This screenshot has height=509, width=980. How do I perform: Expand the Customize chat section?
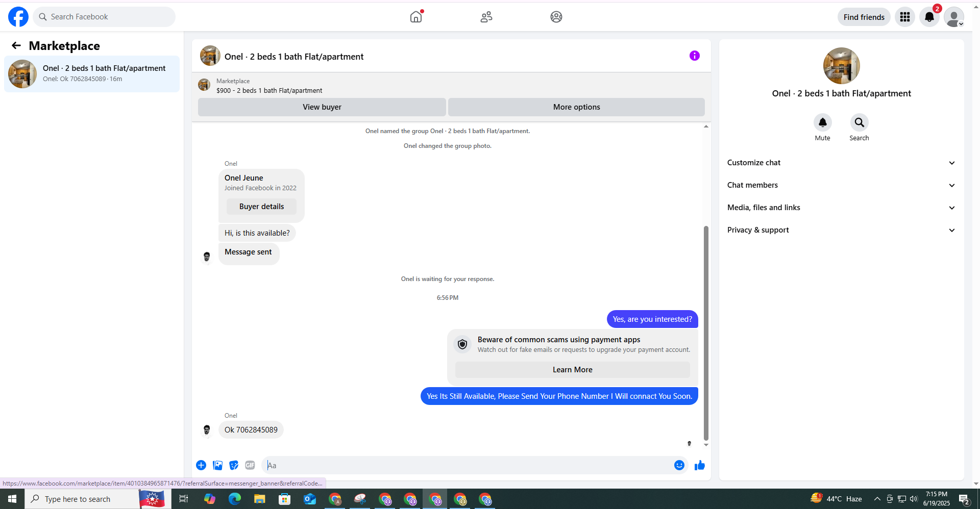tap(841, 163)
